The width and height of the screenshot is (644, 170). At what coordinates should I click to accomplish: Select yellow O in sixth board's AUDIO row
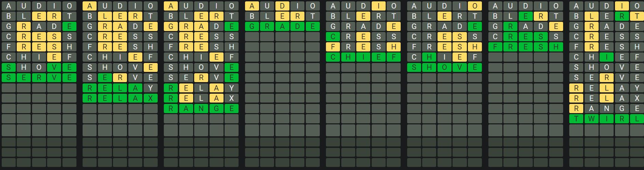click(x=474, y=6)
